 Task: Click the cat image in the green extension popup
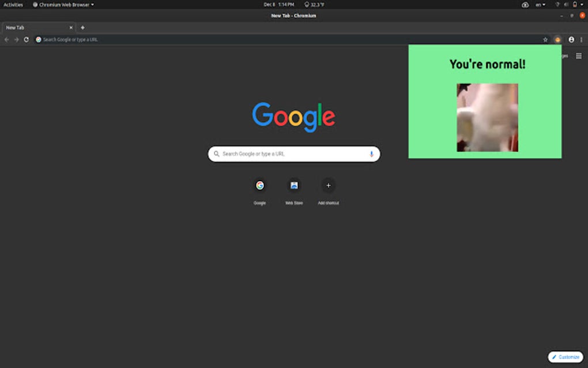[x=487, y=117]
